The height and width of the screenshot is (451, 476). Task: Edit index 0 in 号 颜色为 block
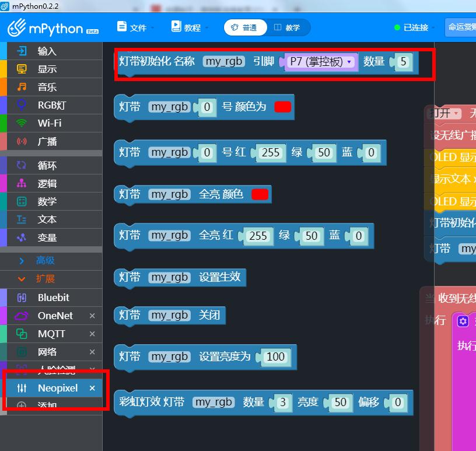pyautogui.click(x=207, y=107)
